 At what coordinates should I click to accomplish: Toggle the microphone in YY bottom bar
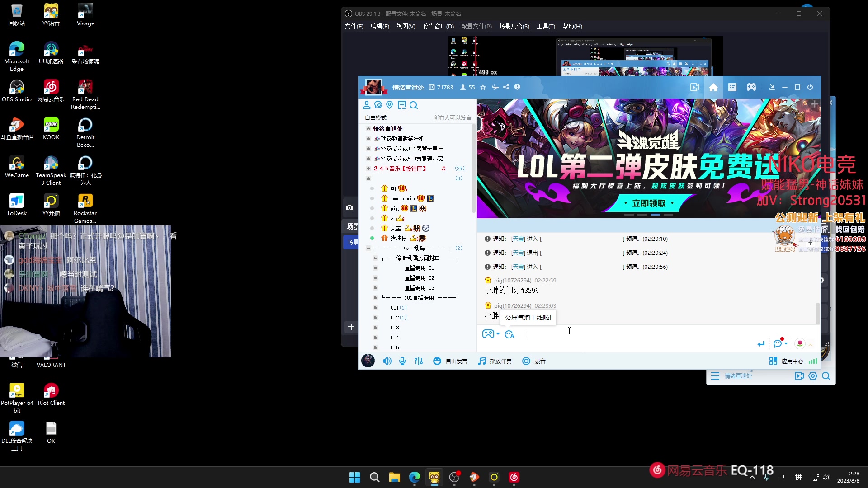402,361
